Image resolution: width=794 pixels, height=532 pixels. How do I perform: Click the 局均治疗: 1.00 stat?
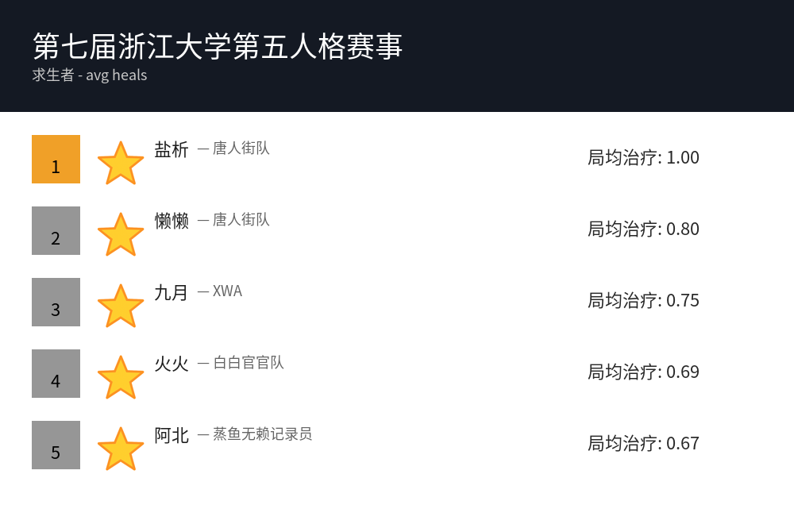tap(643, 157)
